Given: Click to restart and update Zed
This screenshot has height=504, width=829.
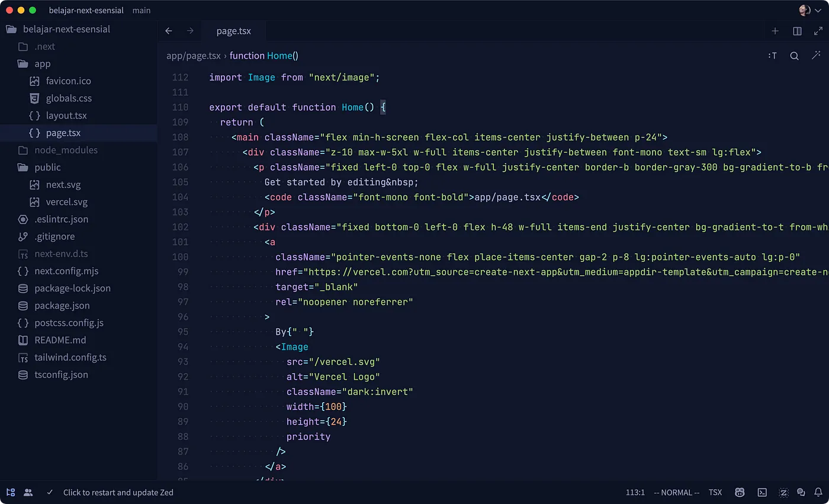Looking at the screenshot, I should click(118, 492).
